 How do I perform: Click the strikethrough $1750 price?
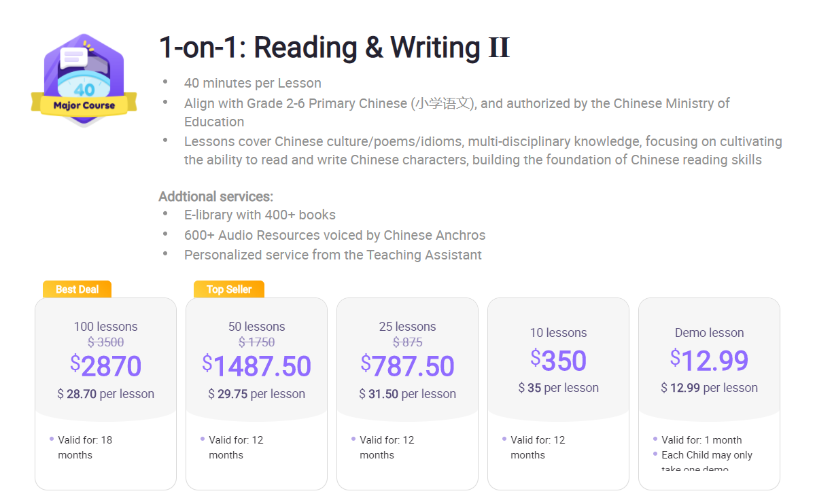(x=257, y=342)
